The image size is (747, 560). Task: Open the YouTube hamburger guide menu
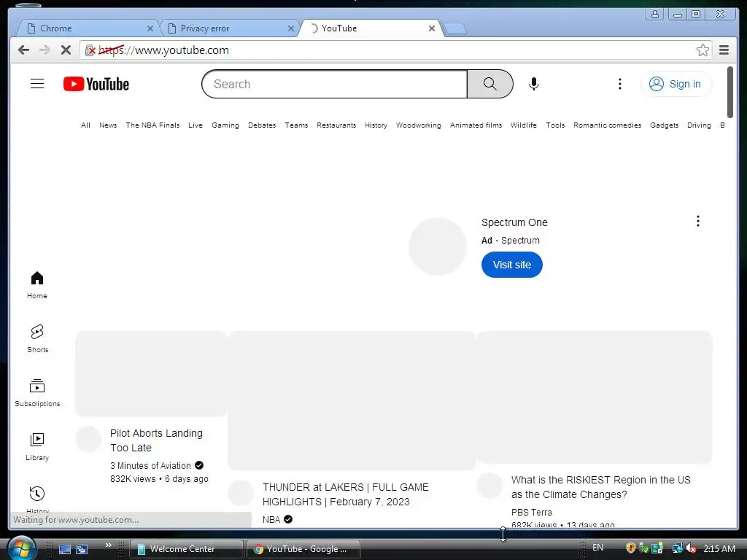coord(37,84)
